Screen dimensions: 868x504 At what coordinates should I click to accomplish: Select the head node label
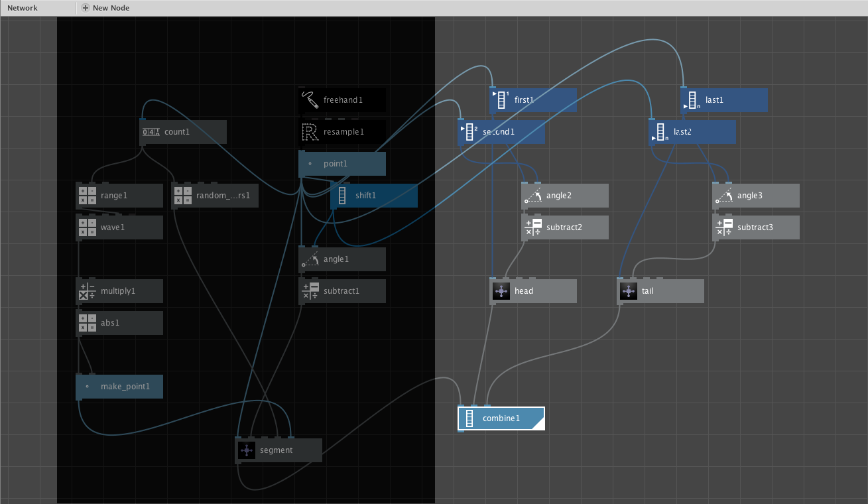tap(524, 291)
